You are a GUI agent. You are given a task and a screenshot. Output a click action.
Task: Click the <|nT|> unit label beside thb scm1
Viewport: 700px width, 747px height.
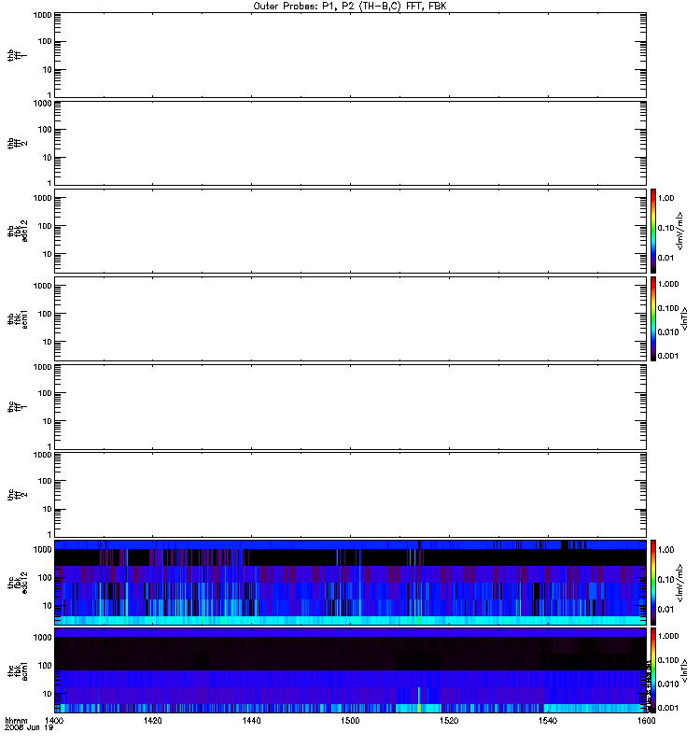684,318
